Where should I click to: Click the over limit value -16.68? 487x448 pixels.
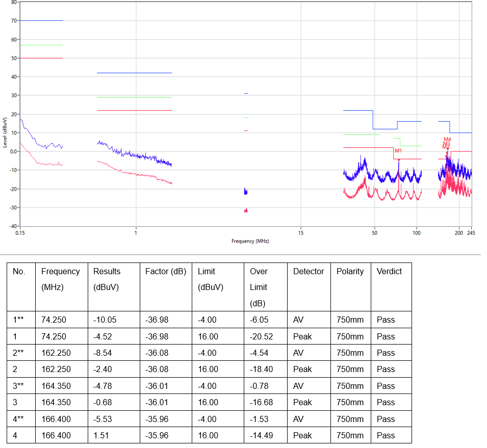(262, 402)
